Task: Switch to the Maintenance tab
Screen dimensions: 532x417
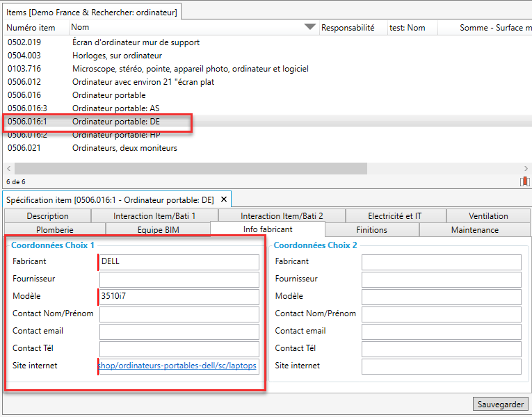Action: [x=474, y=229]
